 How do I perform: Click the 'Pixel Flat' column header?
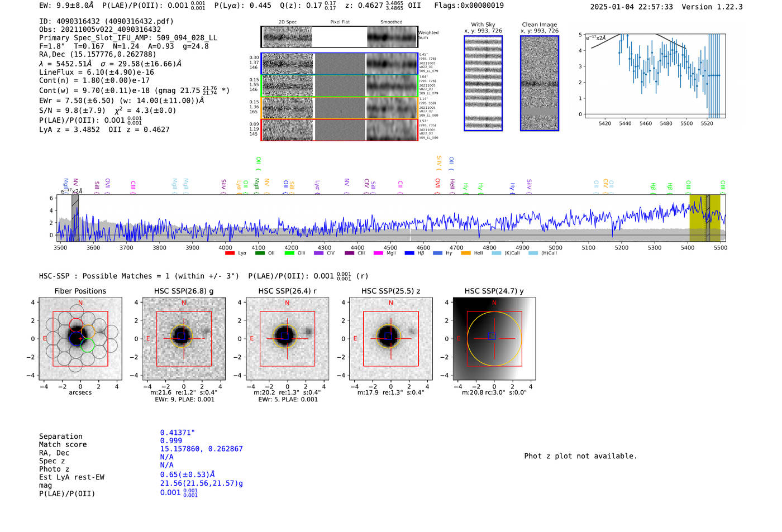click(x=340, y=22)
